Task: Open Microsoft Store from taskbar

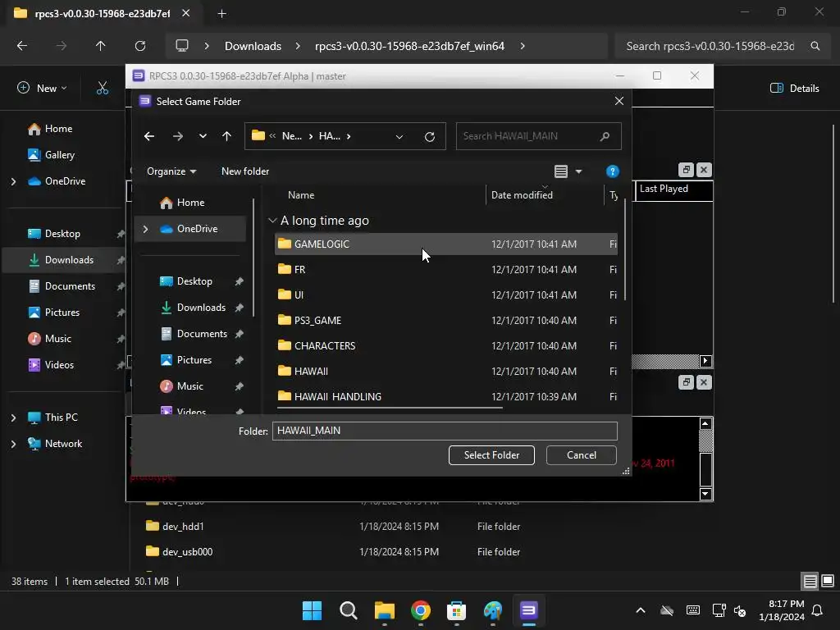Action: 456,610
